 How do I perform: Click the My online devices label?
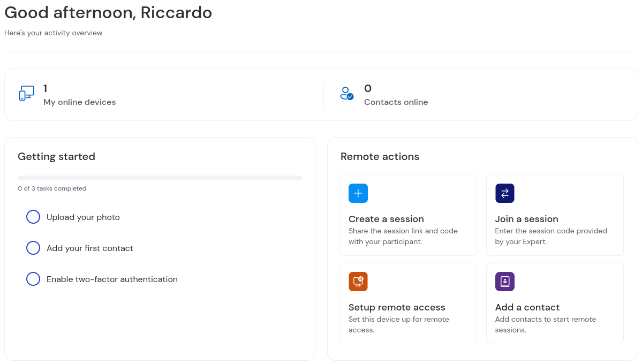tap(79, 102)
